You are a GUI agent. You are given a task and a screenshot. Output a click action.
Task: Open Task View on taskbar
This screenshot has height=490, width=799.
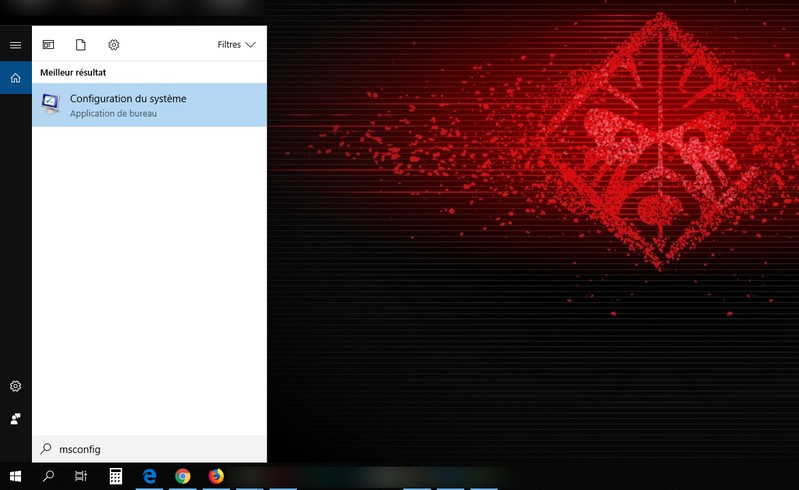point(81,476)
